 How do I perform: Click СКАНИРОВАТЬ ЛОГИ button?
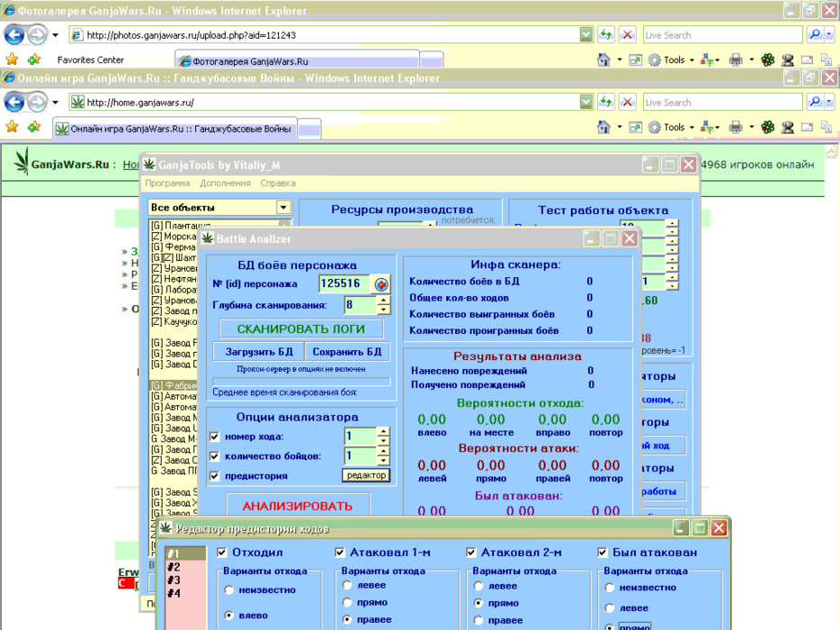pyautogui.click(x=301, y=329)
